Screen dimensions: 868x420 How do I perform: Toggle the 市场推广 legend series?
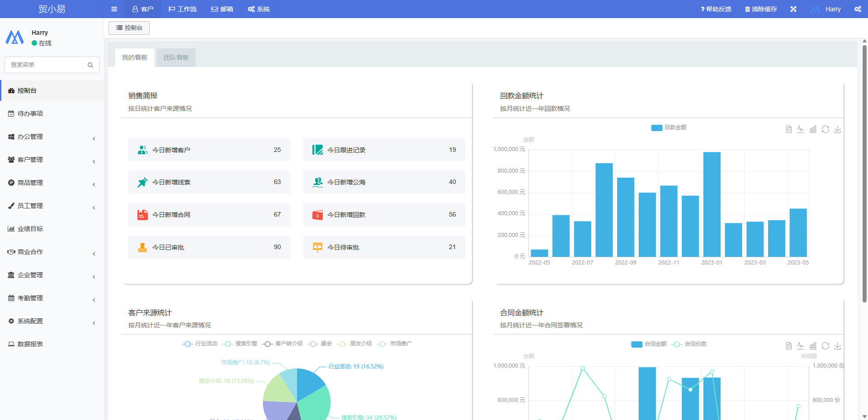394,344
